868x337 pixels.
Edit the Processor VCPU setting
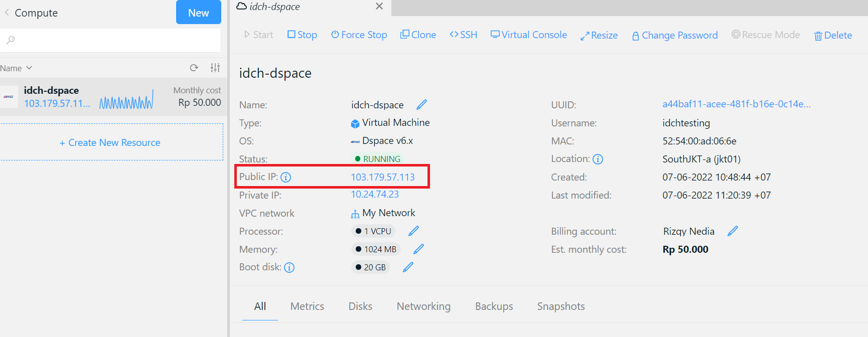coord(413,231)
